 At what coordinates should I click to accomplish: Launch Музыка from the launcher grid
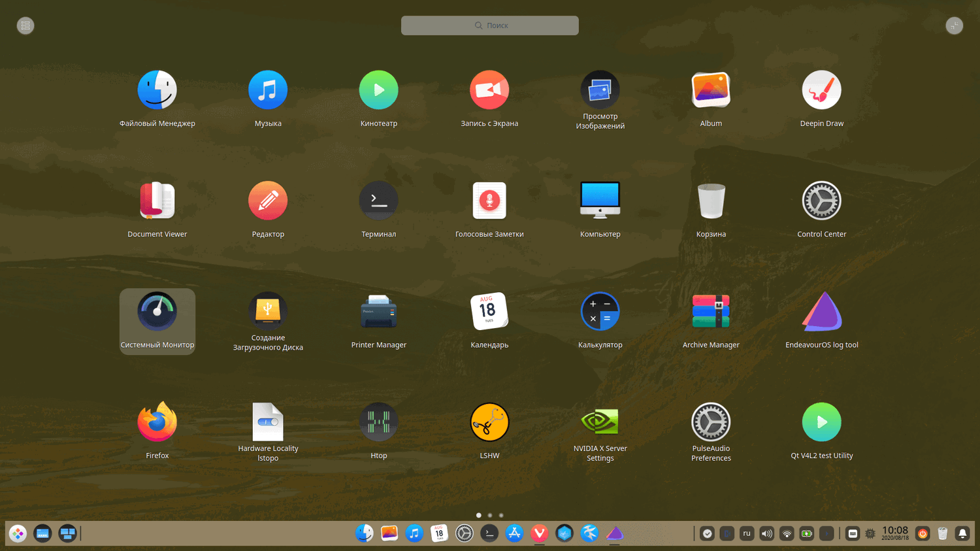pos(268,90)
